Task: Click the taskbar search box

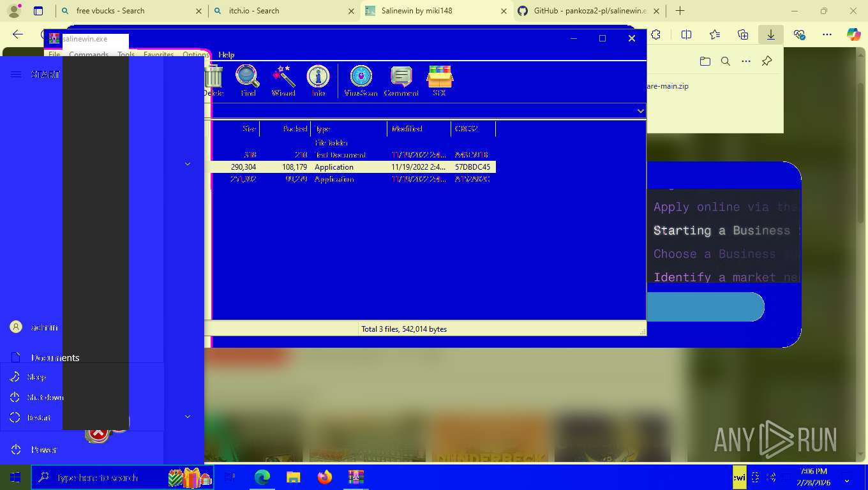Action: (x=123, y=477)
